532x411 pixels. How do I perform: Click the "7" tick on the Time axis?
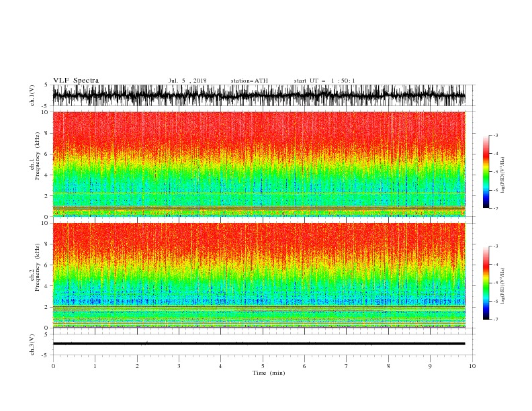[x=347, y=366]
